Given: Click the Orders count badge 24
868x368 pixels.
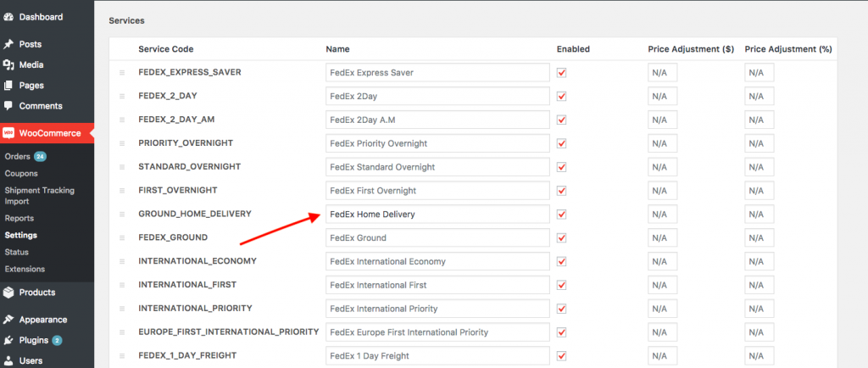Looking at the screenshot, I should [40, 157].
